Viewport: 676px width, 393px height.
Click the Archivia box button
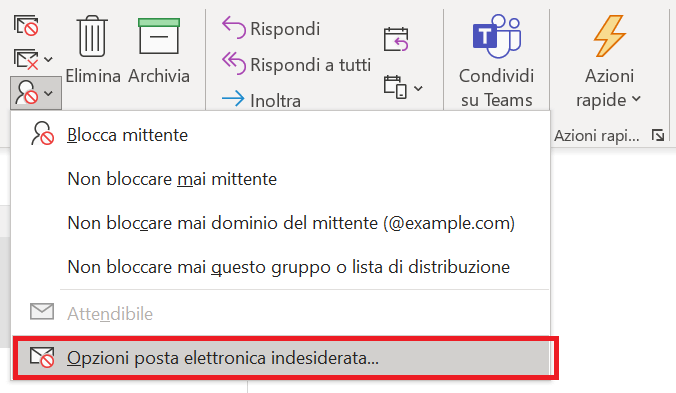coord(159,50)
